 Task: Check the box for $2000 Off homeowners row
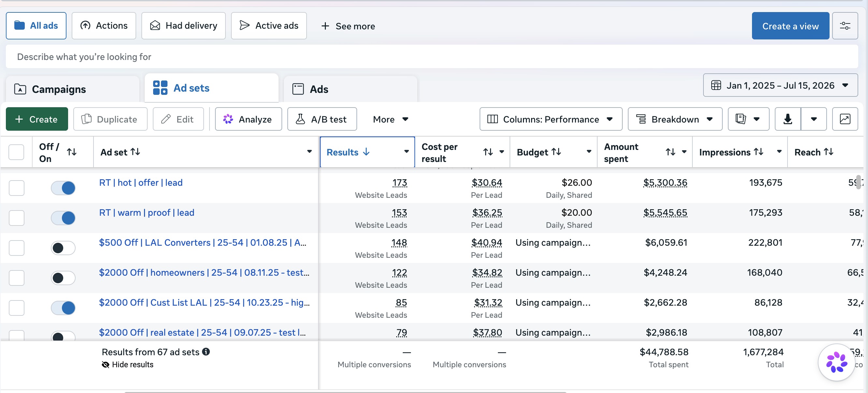tap(16, 278)
